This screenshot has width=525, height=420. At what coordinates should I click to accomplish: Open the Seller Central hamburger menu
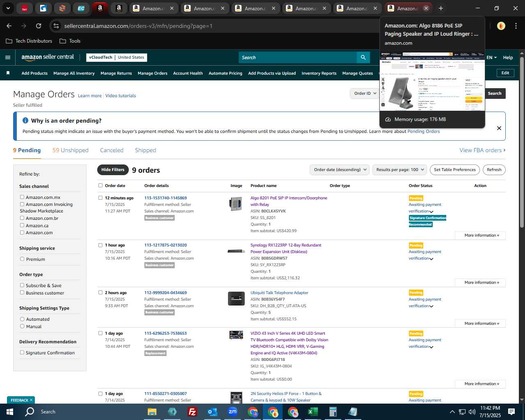7,57
